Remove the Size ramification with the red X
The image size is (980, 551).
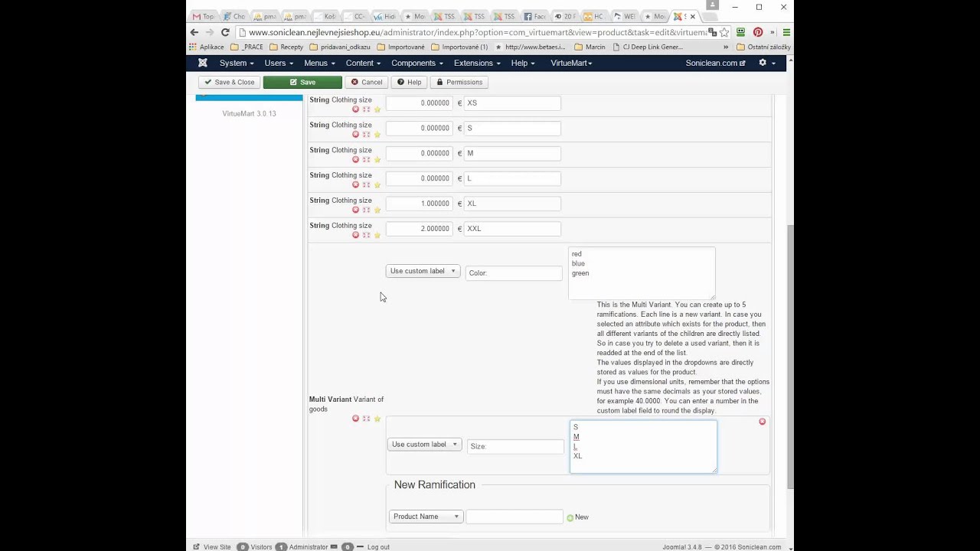point(762,422)
